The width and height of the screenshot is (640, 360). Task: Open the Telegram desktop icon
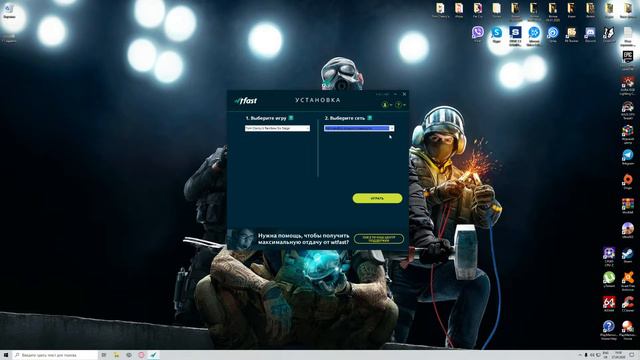pos(628,157)
